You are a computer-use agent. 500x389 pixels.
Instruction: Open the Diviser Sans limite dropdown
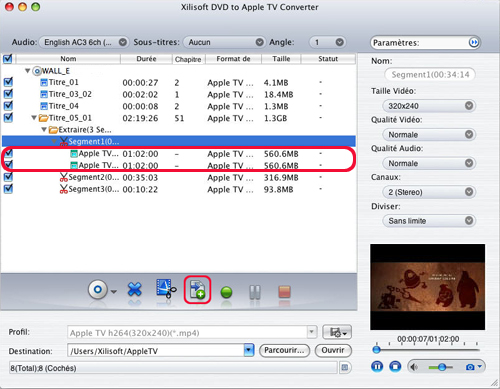coord(429,221)
